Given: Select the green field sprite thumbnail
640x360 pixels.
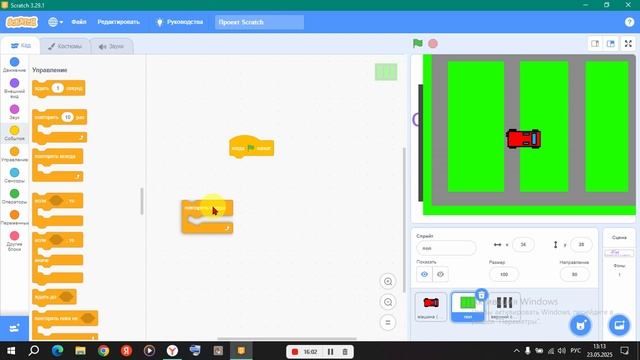Looking at the screenshot, I should 468,306.
